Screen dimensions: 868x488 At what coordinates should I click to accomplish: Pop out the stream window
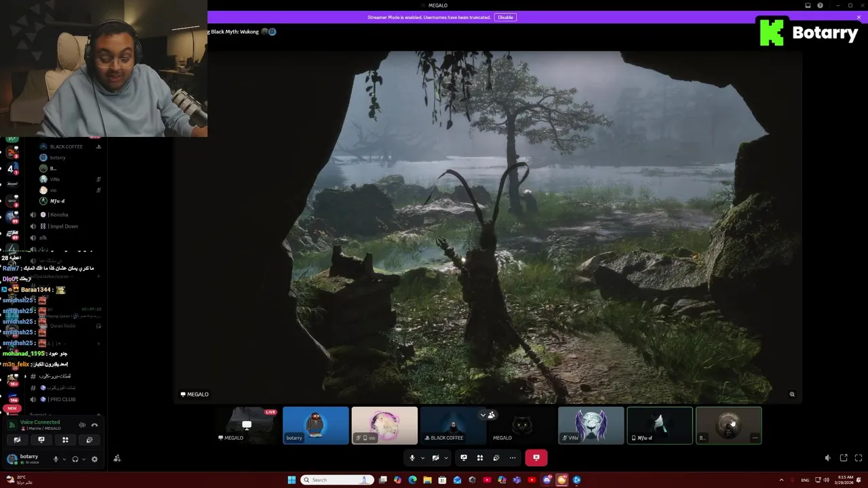coord(844,458)
